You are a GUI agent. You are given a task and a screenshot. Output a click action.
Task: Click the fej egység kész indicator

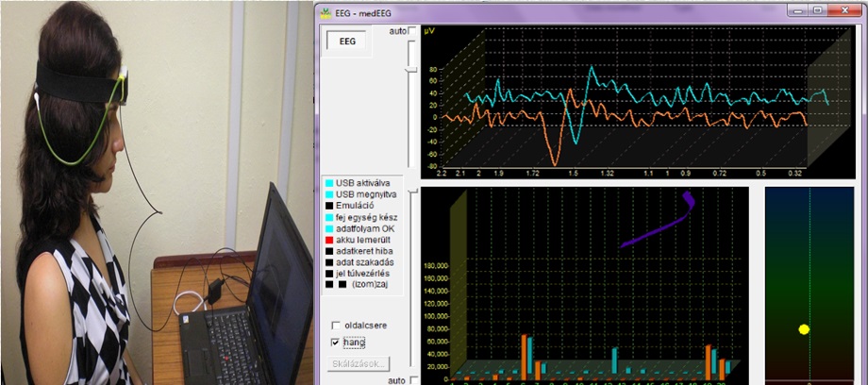coord(329,217)
